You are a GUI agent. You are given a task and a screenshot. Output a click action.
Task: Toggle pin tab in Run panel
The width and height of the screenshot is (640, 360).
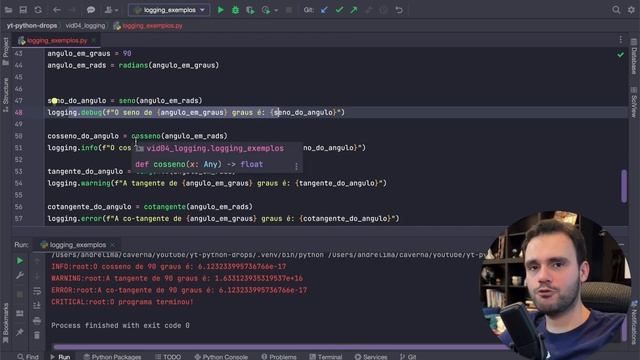(x=20, y=332)
